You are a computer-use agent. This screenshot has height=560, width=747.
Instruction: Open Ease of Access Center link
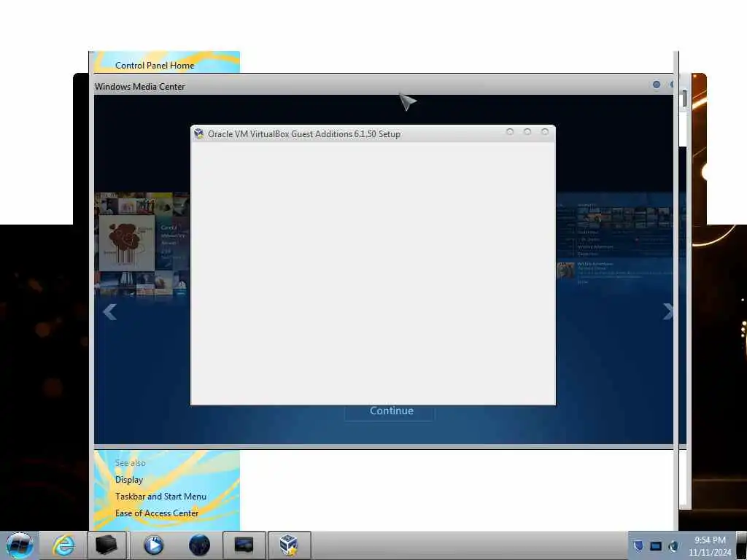click(157, 513)
